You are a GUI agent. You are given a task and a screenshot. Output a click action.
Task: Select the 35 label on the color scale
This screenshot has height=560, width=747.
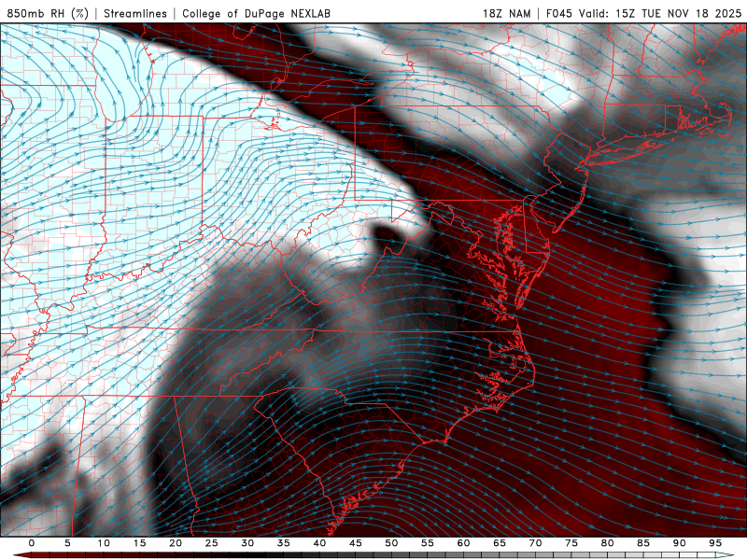tap(284, 543)
